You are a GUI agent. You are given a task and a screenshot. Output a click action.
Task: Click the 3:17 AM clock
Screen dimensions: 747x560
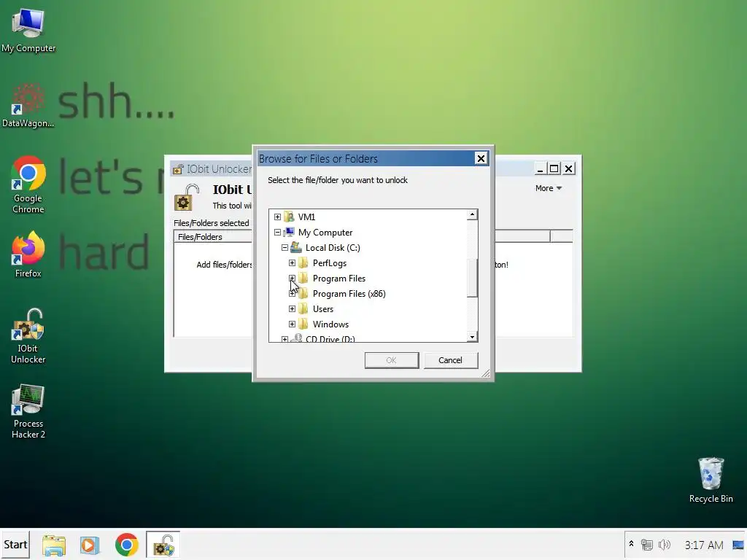(704, 545)
